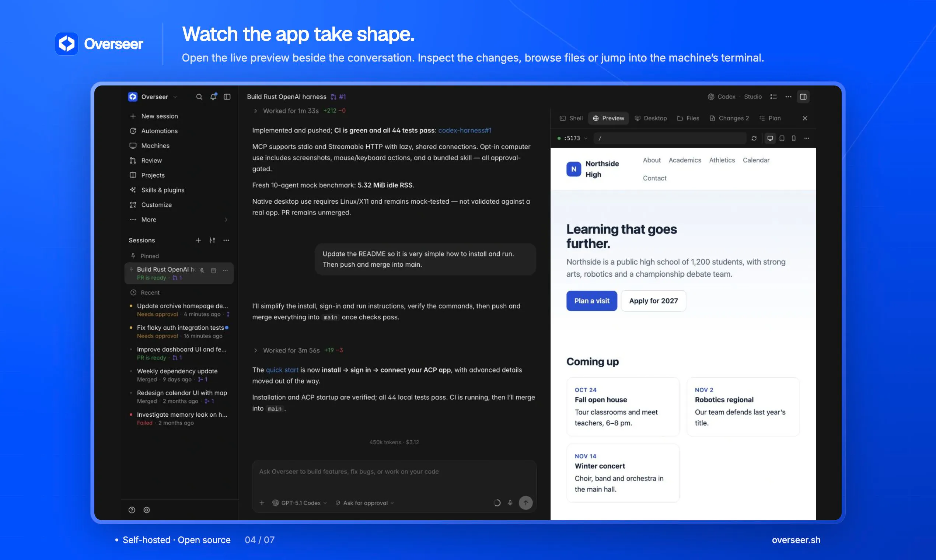Click the plus attach icon in prompt box
Screen dimensions: 936x560
262,503
